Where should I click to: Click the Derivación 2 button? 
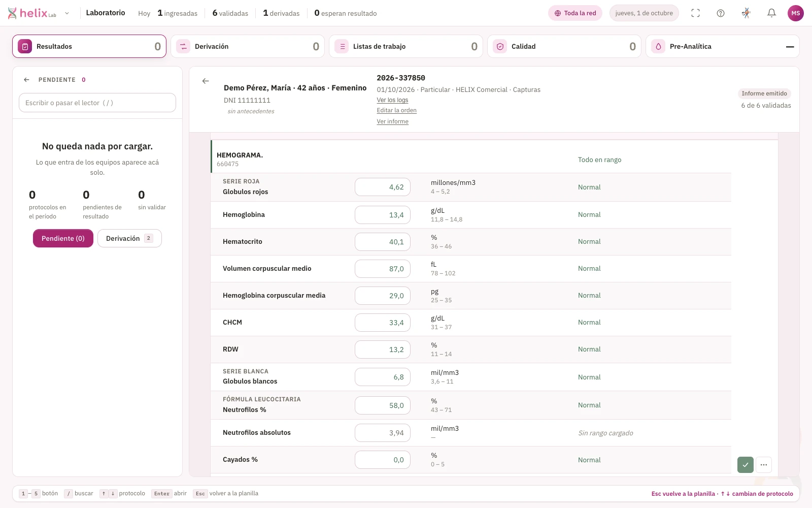click(x=129, y=238)
